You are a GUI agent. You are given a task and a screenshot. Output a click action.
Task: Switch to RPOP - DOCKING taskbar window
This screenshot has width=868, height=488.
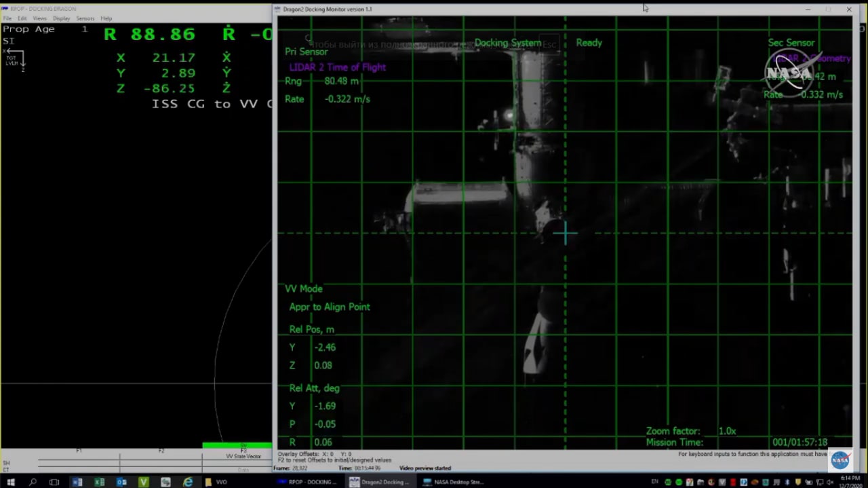pos(307,482)
